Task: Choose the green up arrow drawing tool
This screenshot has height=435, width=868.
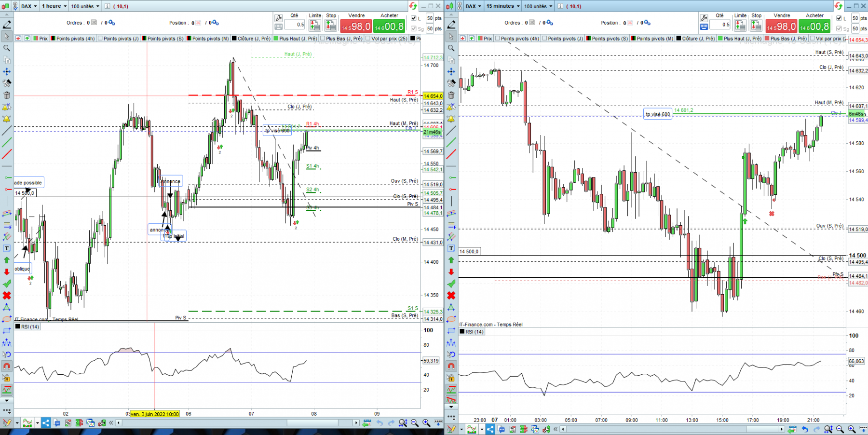Action: [7, 260]
